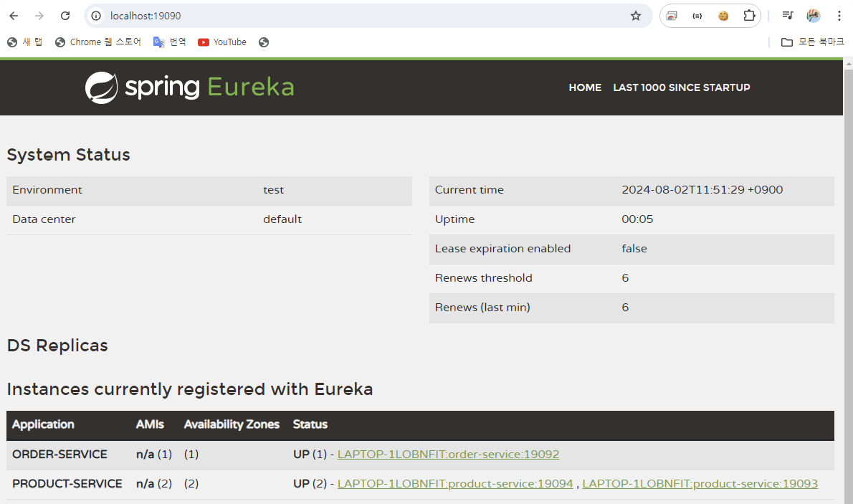Open the unnamed globe bookmark
853x504 pixels.
[264, 42]
